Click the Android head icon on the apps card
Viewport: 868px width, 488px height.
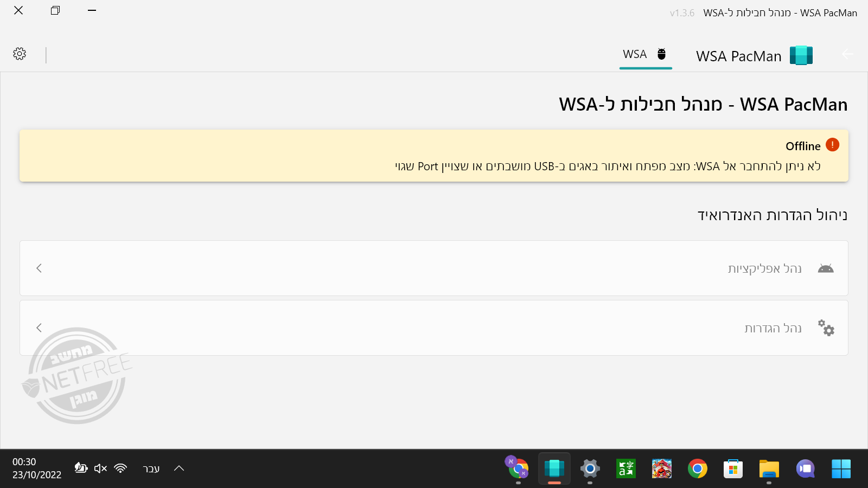(x=826, y=268)
